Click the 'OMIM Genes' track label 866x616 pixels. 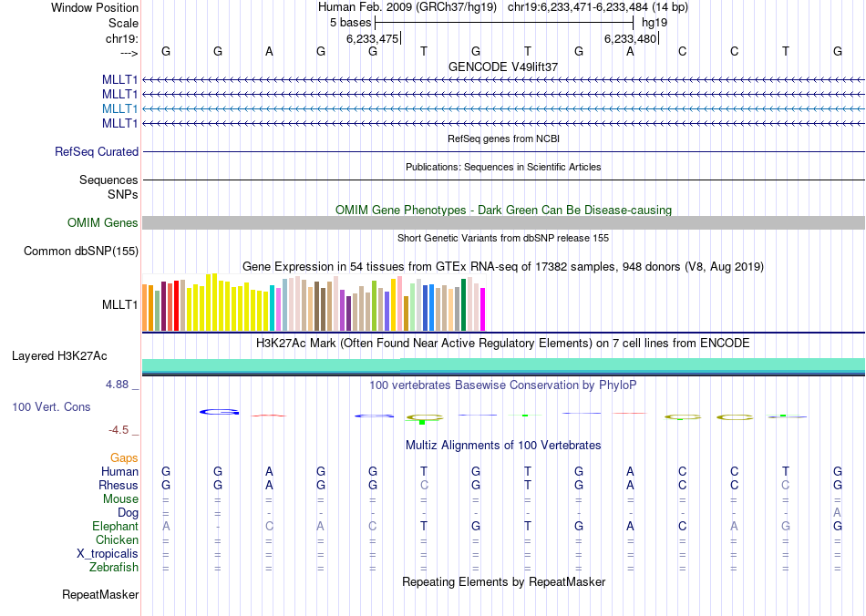103,222
